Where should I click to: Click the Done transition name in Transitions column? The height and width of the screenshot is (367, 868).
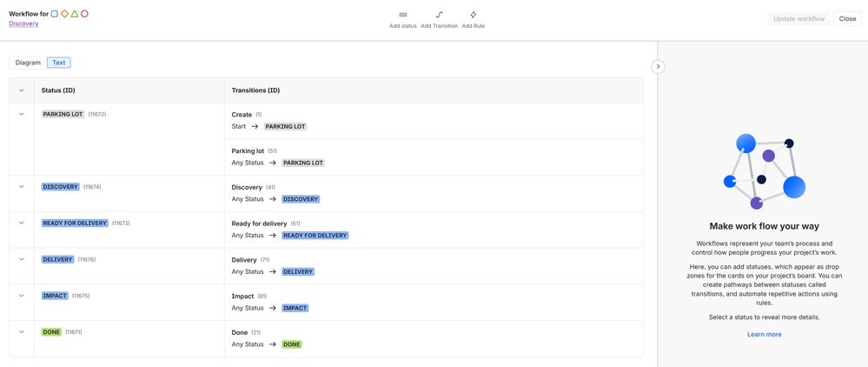240,332
